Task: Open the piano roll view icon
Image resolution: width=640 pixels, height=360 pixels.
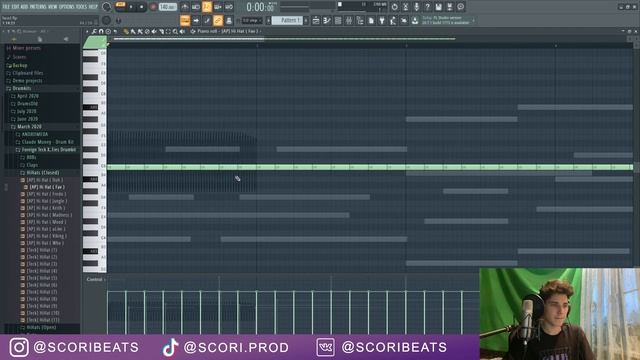Action: [327, 20]
